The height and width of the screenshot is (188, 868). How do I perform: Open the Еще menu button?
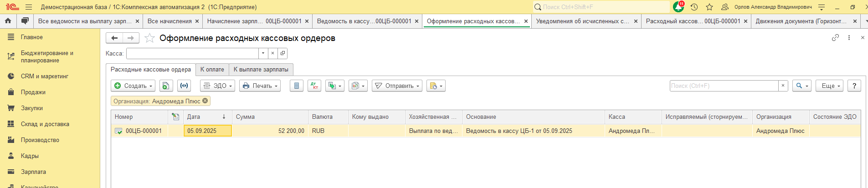[x=830, y=86]
